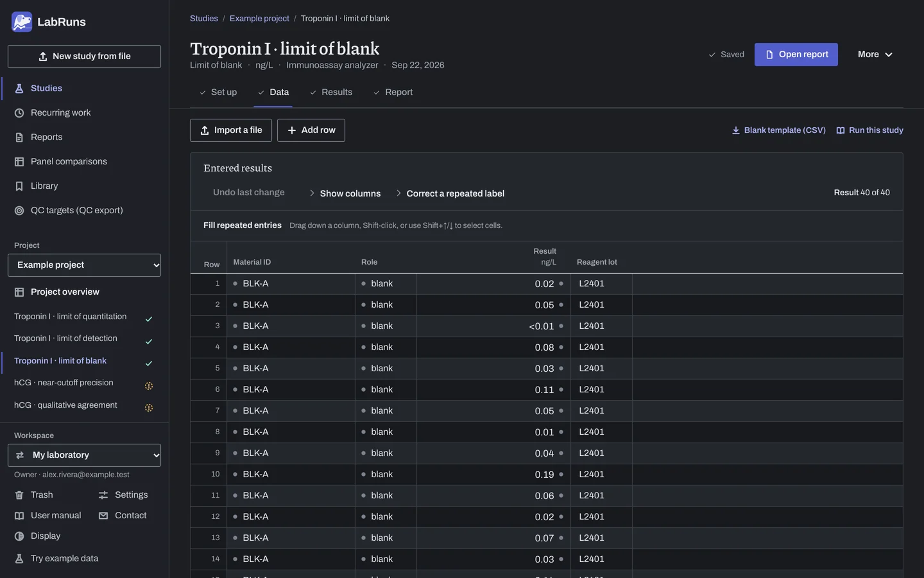
Task: Download Blank template (CSV)
Action: point(778,130)
